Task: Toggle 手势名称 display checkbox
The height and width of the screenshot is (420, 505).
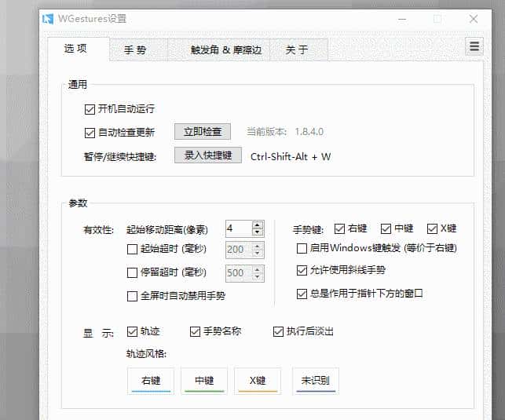Action: coord(196,331)
